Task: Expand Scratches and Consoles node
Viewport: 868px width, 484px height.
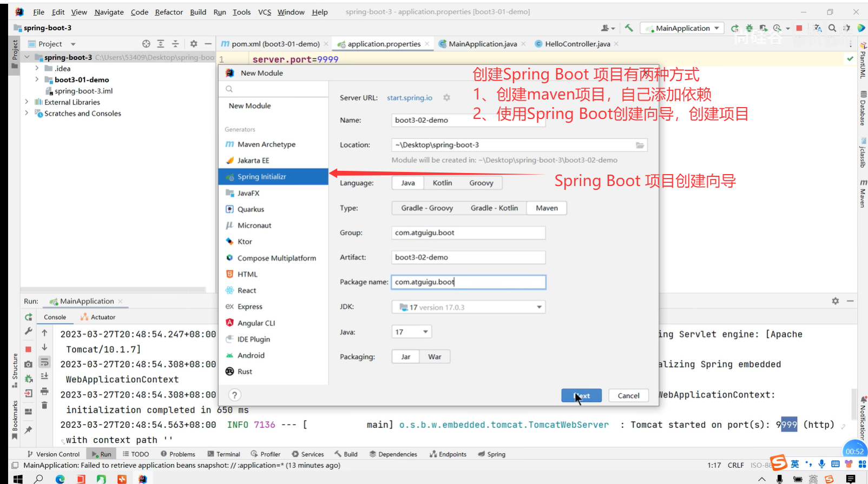Action: 27,113
